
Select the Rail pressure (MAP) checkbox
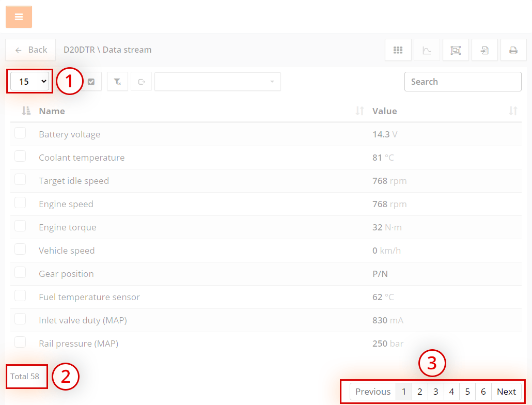pyautogui.click(x=20, y=342)
